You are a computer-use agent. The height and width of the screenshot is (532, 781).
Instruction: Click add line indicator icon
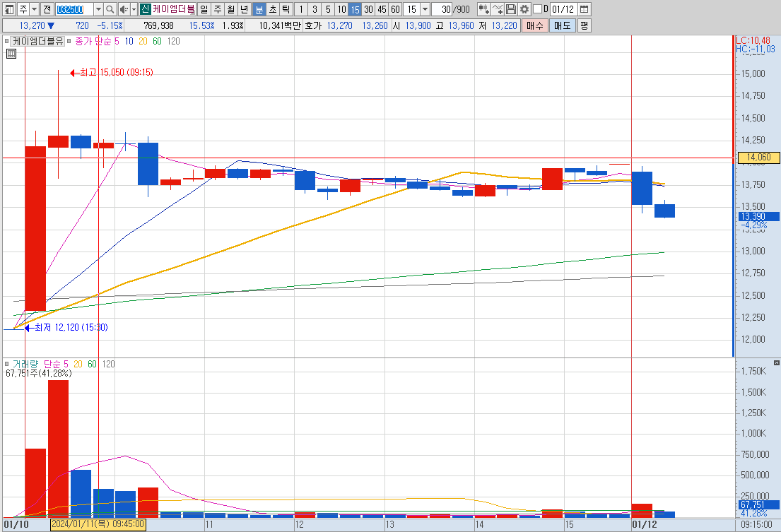point(497,9)
